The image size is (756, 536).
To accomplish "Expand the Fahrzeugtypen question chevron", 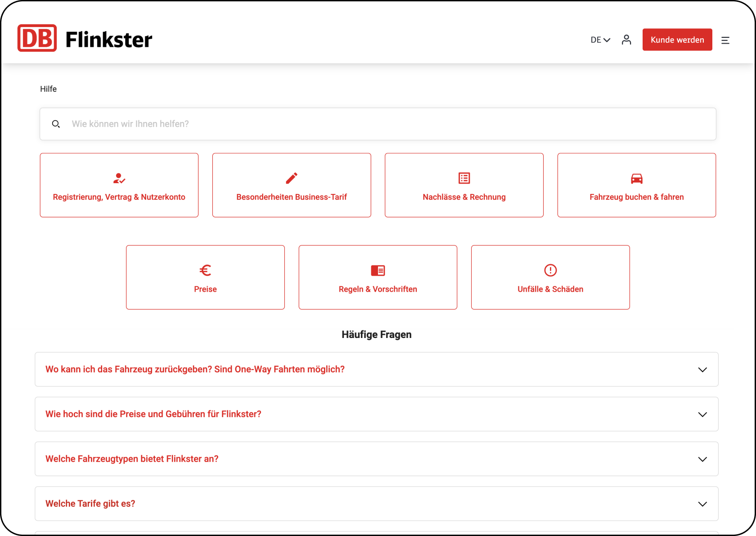I will [x=702, y=459].
